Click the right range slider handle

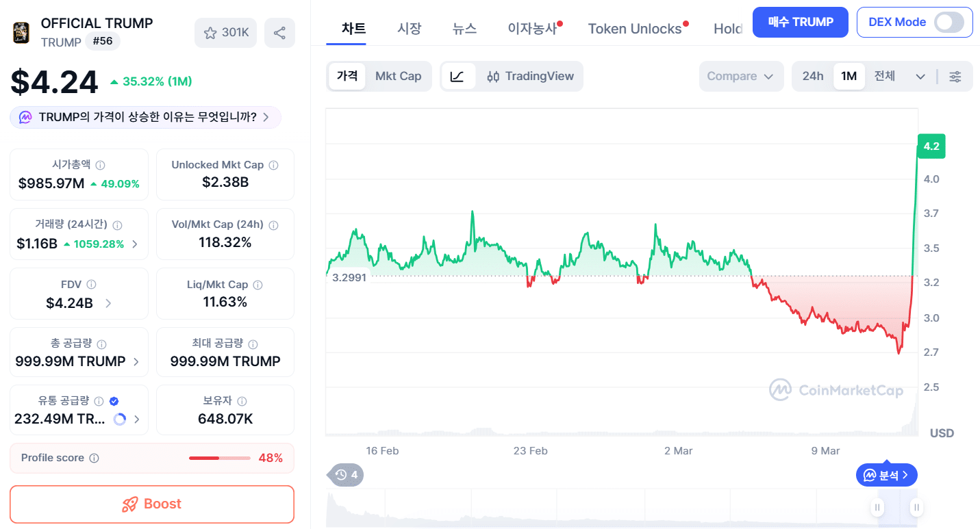(916, 507)
